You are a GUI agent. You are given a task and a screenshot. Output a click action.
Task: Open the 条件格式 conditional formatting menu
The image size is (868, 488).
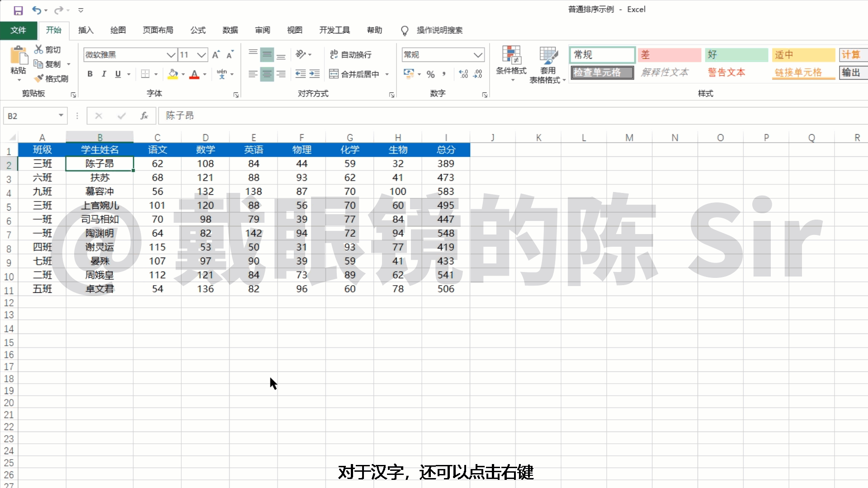click(511, 63)
